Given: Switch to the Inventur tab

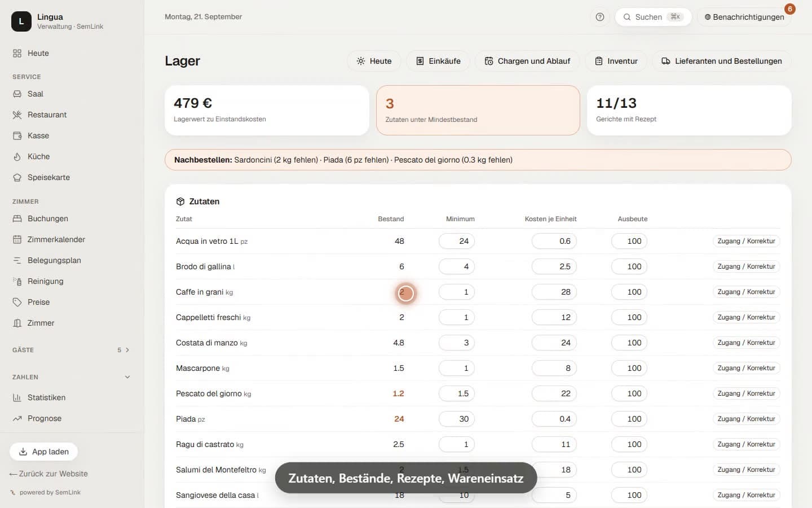Looking at the screenshot, I should tap(616, 61).
